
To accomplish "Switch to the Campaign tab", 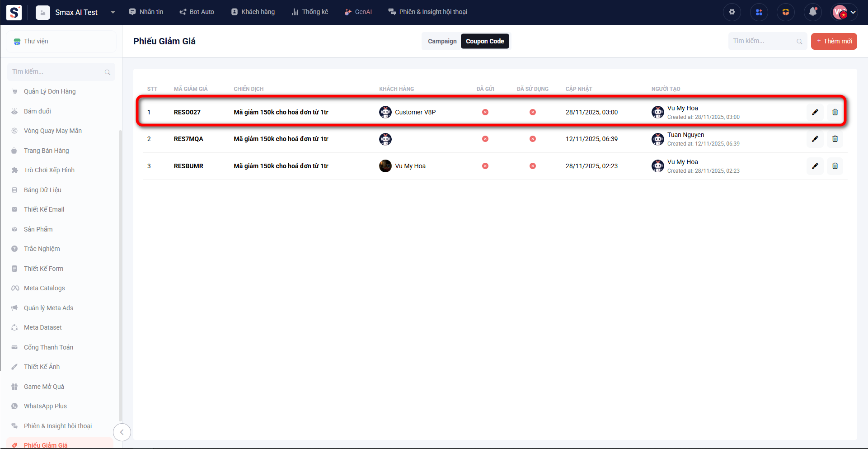I will tap(442, 41).
